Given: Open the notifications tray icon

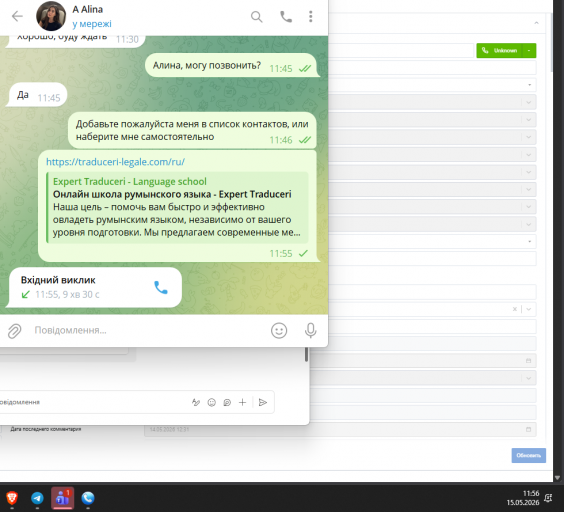Looking at the screenshot, I should 548,498.
